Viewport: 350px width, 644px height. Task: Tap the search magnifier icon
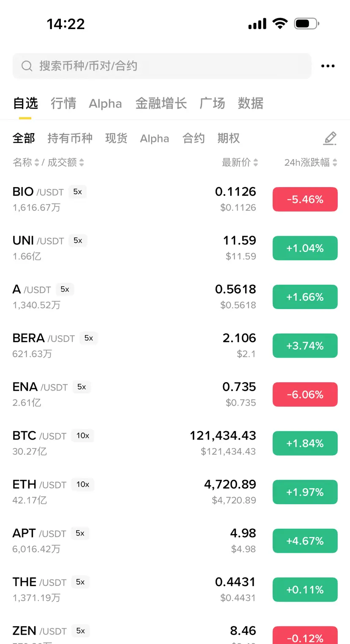point(27,66)
